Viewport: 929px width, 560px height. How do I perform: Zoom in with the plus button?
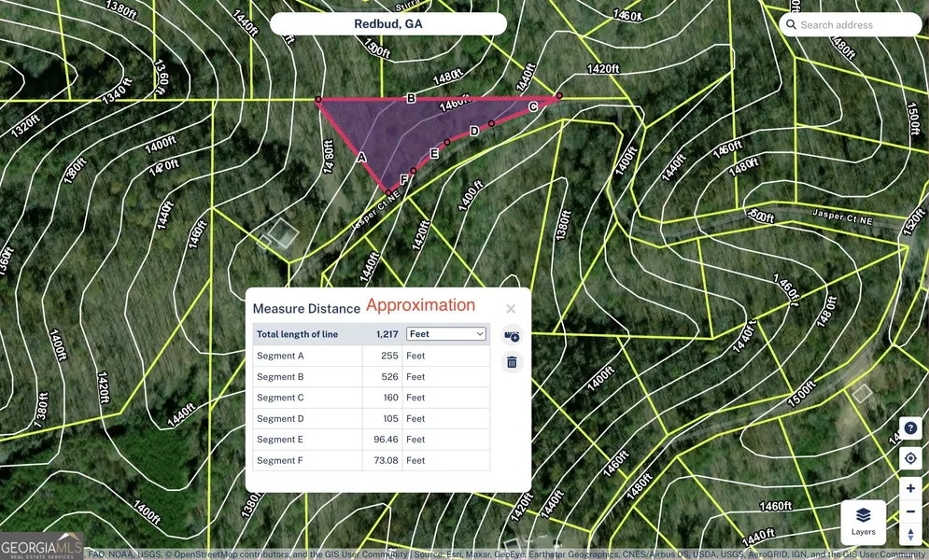[x=910, y=488]
